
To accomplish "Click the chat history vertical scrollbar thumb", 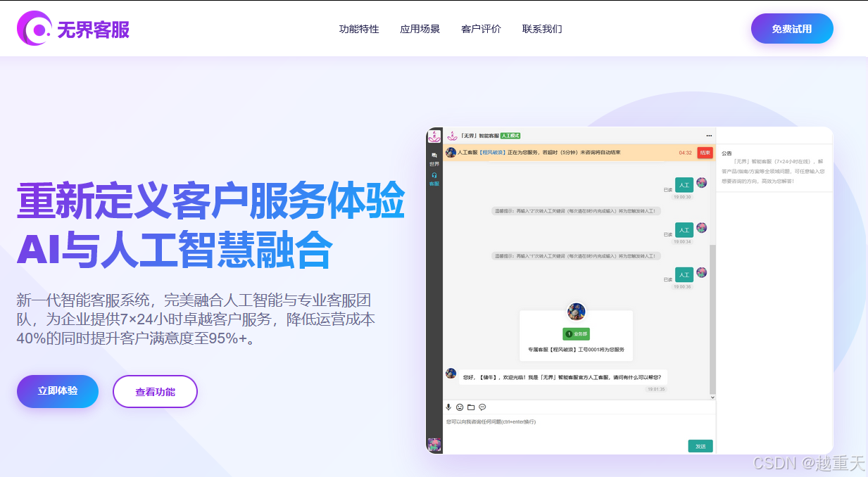I will click(x=712, y=319).
